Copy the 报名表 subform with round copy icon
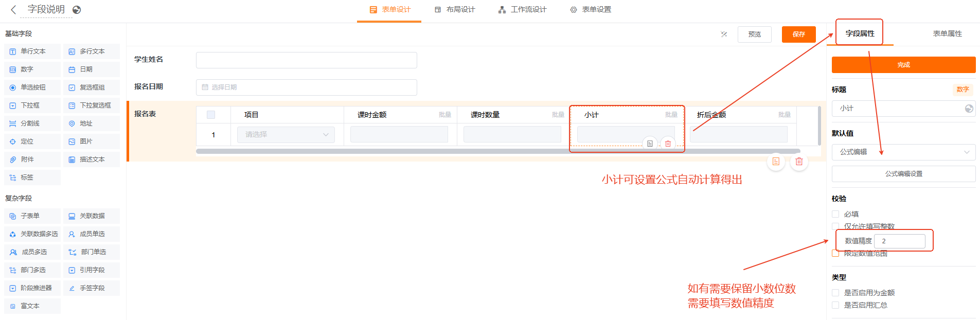The width and height of the screenshot is (980, 320). (776, 162)
